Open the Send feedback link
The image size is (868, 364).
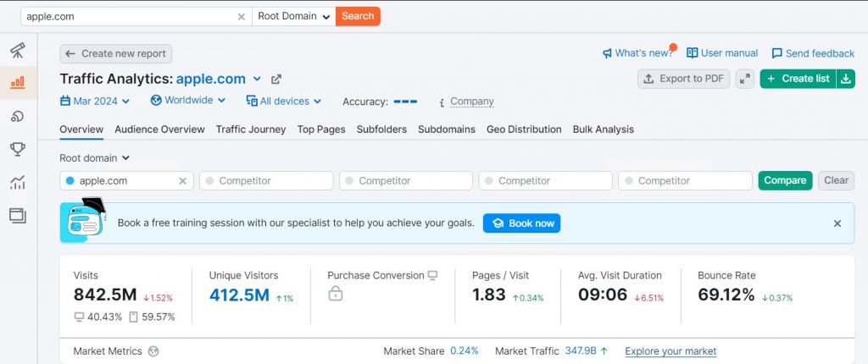click(x=813, y=53)
